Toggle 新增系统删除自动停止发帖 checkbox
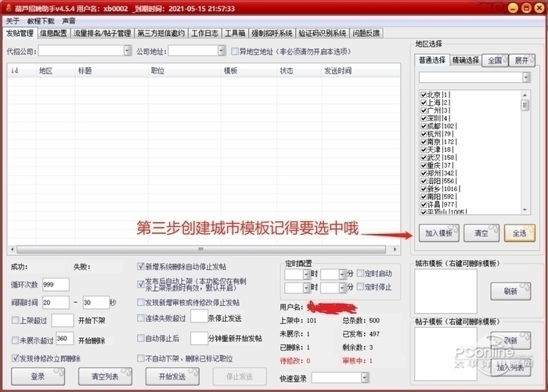548x392 pixels. coord(141,267)
